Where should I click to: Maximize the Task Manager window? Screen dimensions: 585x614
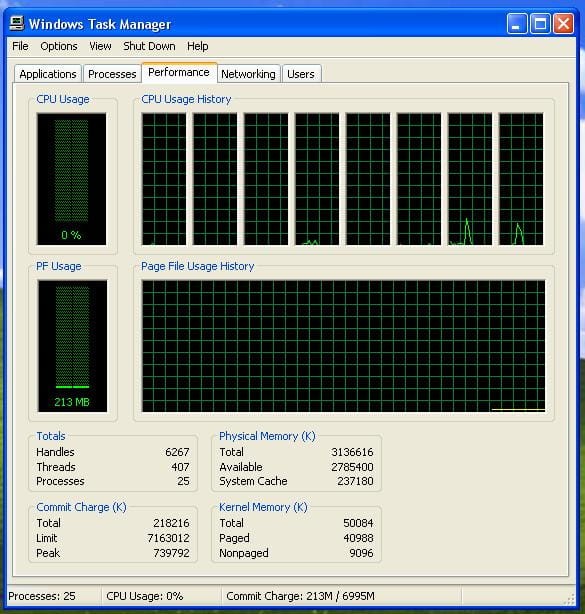(x=540, y=23)
